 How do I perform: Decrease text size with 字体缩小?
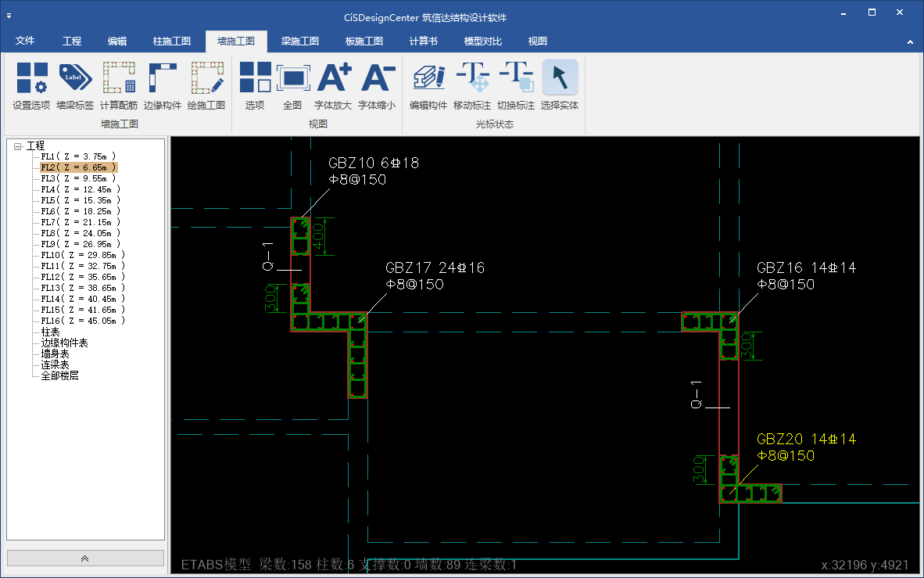click(377, 86)
